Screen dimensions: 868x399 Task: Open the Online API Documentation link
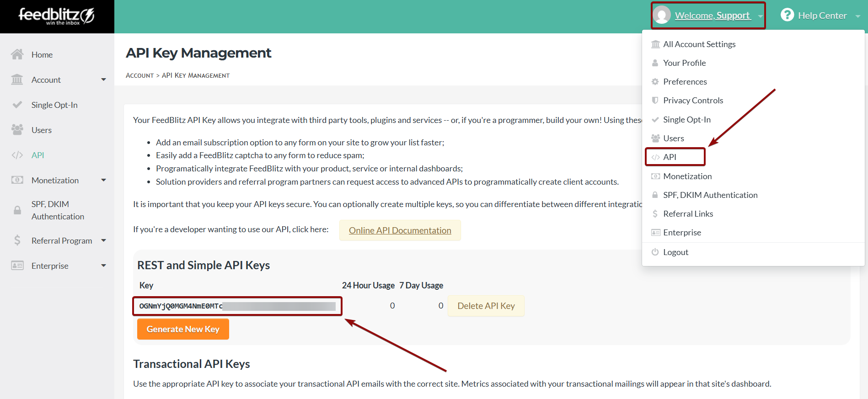coord(400,230)
